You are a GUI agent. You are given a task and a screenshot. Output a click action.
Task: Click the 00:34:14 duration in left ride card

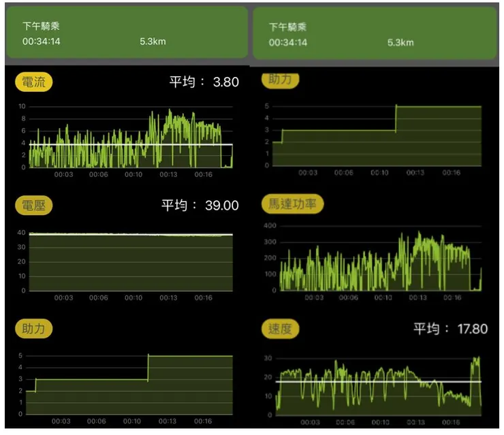coord(42,42)
